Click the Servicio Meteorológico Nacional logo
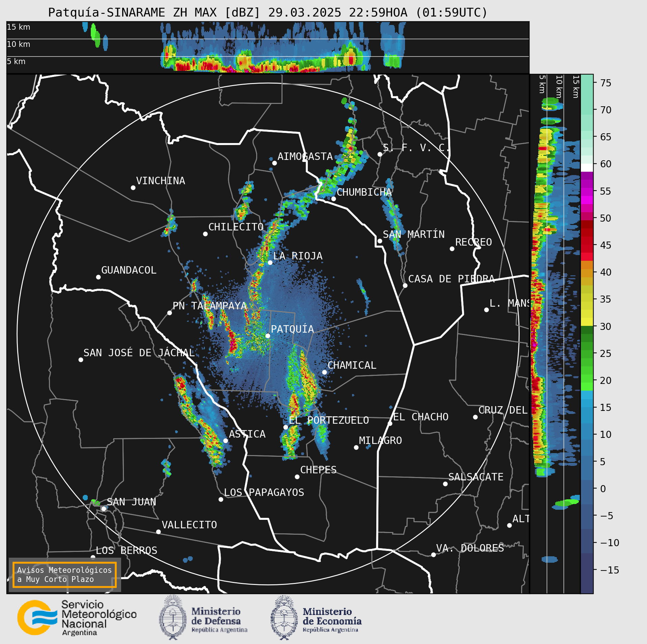The height and width of the screenshot is (644, 647). (x=77, y=618)
